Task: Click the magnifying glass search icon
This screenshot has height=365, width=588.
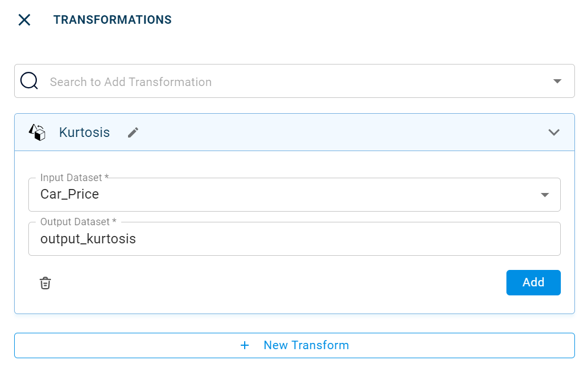Action: 29,81
